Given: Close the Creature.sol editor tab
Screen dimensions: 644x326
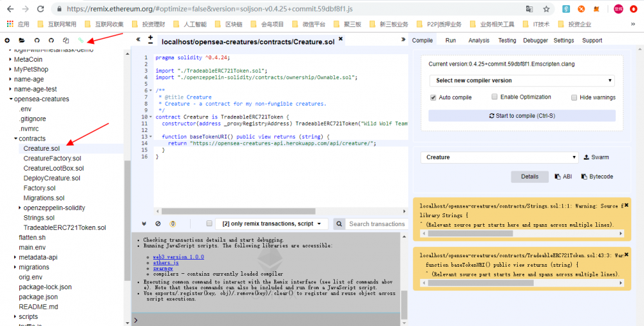Looking at the screenshot, I should coord(341,39).
